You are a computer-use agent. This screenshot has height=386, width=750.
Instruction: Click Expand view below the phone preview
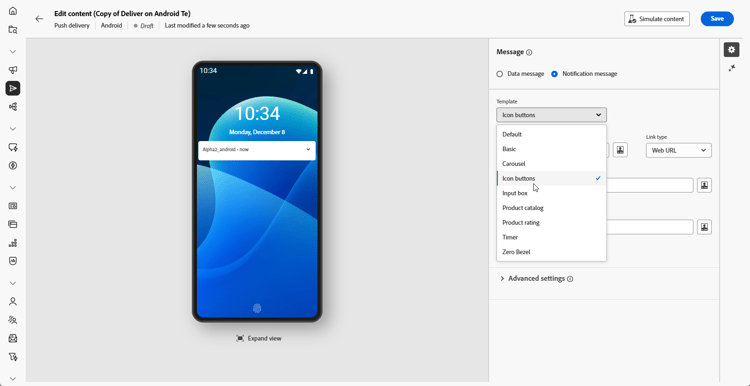click(259, 339)
